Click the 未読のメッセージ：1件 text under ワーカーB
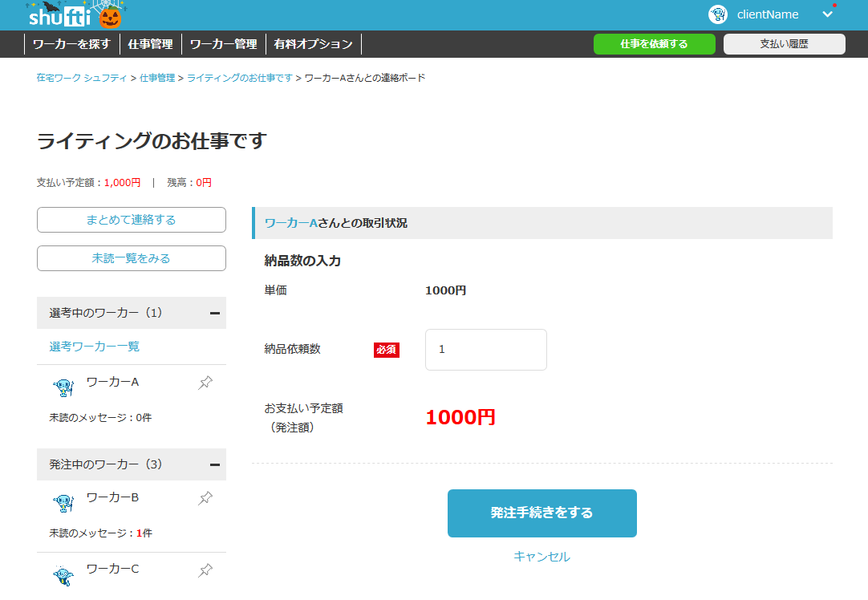 [x=101, y=533]
